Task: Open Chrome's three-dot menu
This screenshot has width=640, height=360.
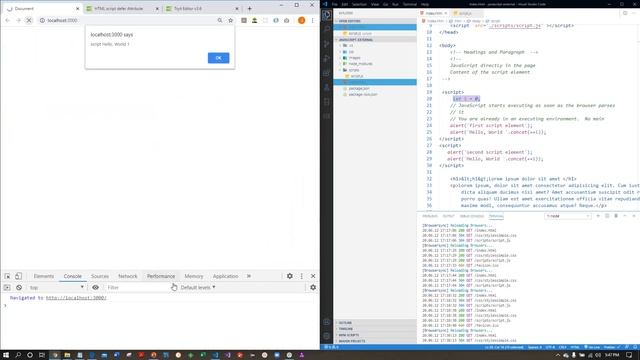Action: 313,20
